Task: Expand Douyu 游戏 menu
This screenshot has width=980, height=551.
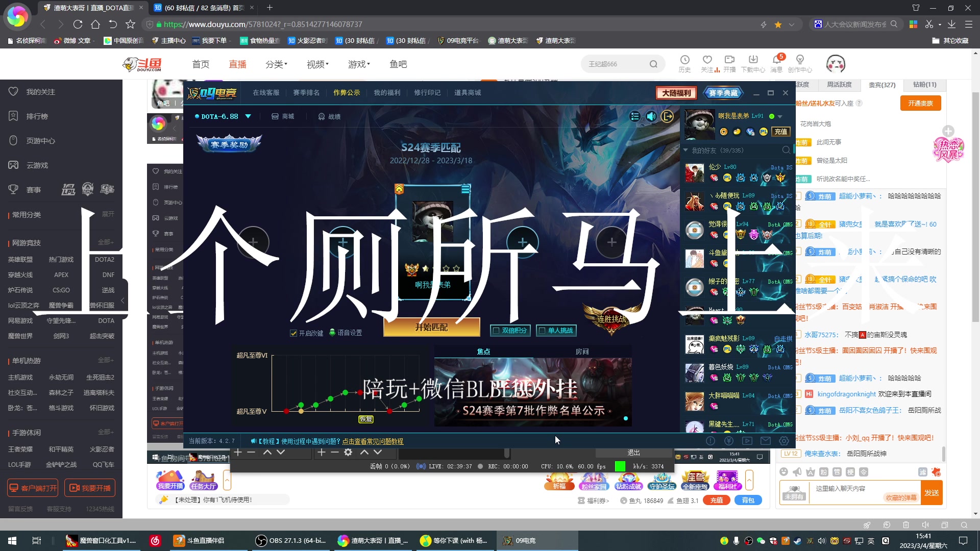Action: click(359, 64)
